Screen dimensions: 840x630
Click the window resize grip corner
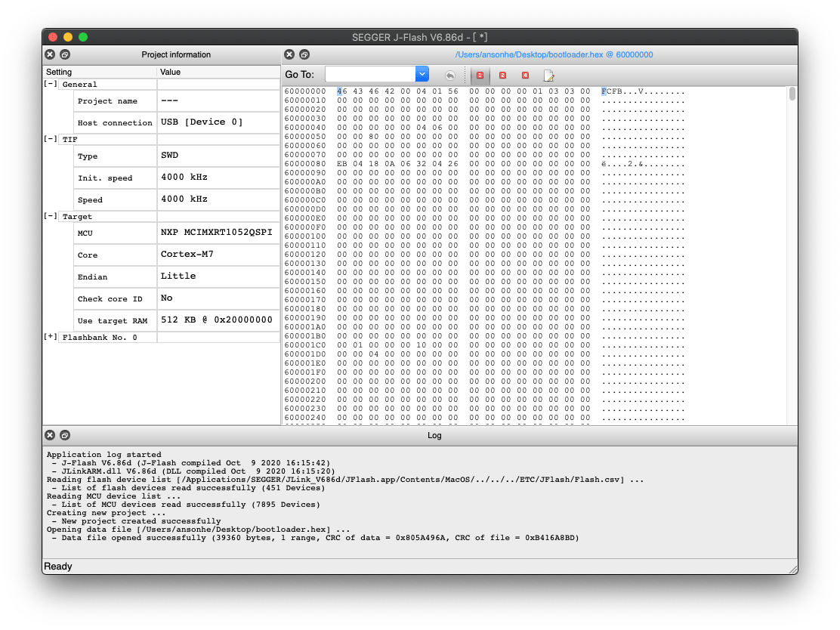point(793,570)
